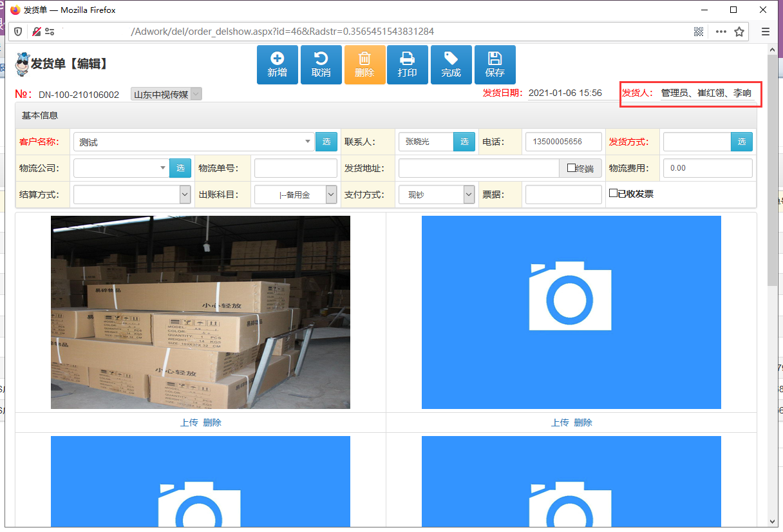Open the 出账科目 dropdown showing 备用金
This screenshot has width=783, height=532.
[296, 195]
